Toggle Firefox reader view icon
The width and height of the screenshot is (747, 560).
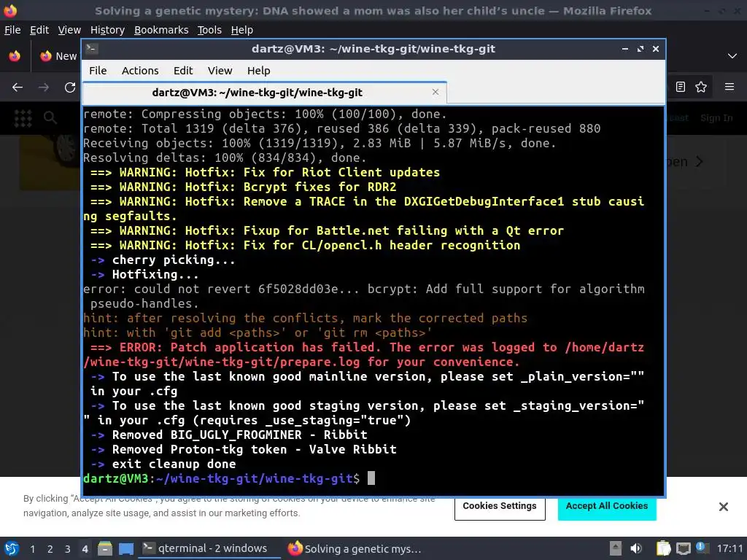pos(681,87)
